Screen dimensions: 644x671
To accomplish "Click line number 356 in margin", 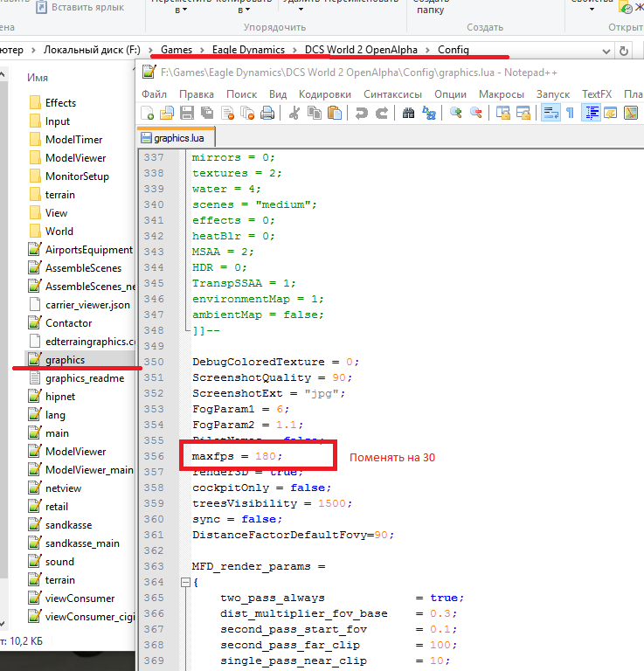I will [x=154, y=456].
